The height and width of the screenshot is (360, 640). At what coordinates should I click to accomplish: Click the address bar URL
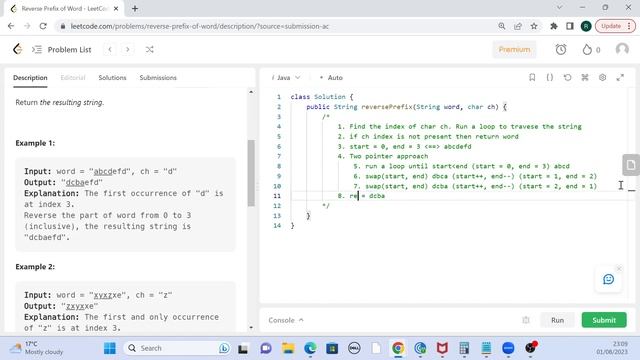click(200, 26)
